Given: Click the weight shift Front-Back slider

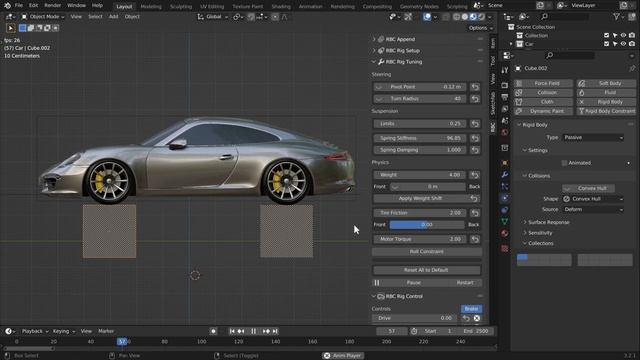Looking at the screenshot, I should pyautogui.click(x=427, y=187).
